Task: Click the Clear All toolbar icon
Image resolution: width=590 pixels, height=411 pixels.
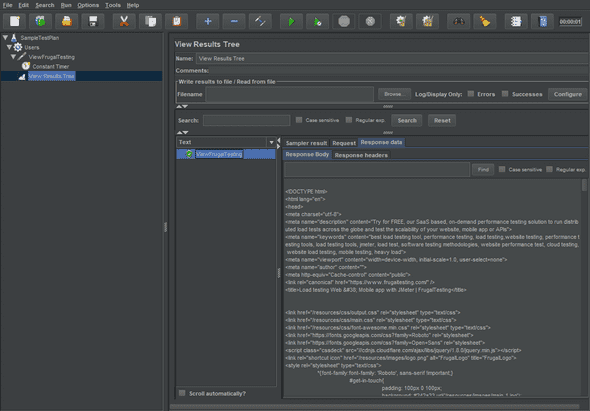Action: pyautogui.click(x=427, y=21)
